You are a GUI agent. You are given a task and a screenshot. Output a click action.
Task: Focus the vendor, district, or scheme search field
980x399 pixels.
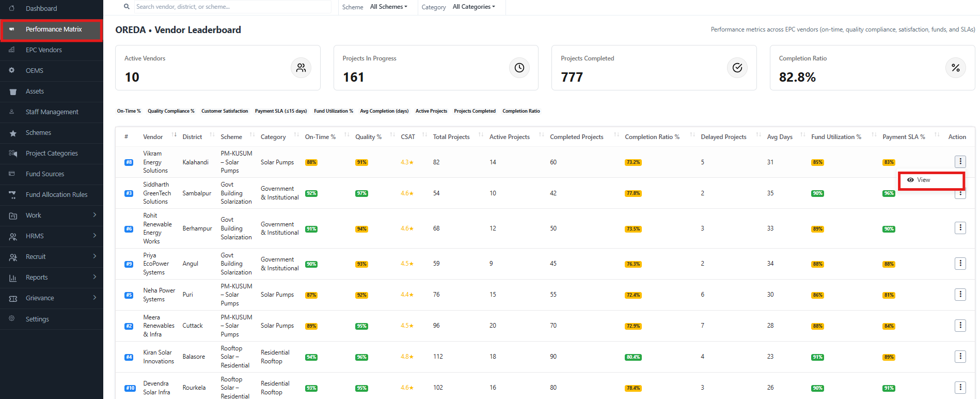pyautogui.click(x=232, y=7)
